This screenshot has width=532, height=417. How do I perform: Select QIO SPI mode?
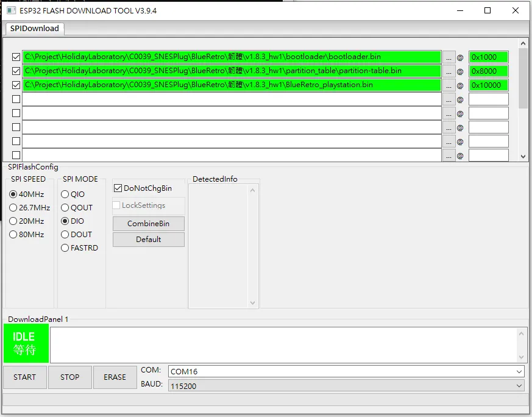tap(73, 194)
